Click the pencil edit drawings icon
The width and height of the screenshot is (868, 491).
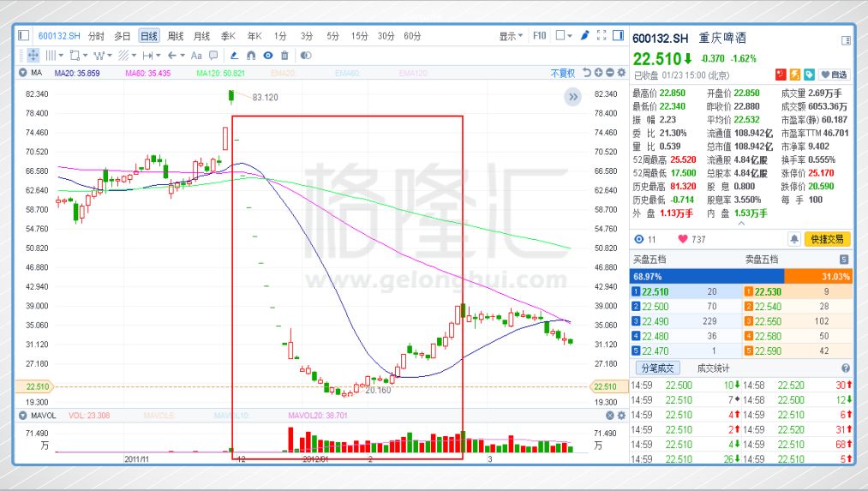coord(234,56)
